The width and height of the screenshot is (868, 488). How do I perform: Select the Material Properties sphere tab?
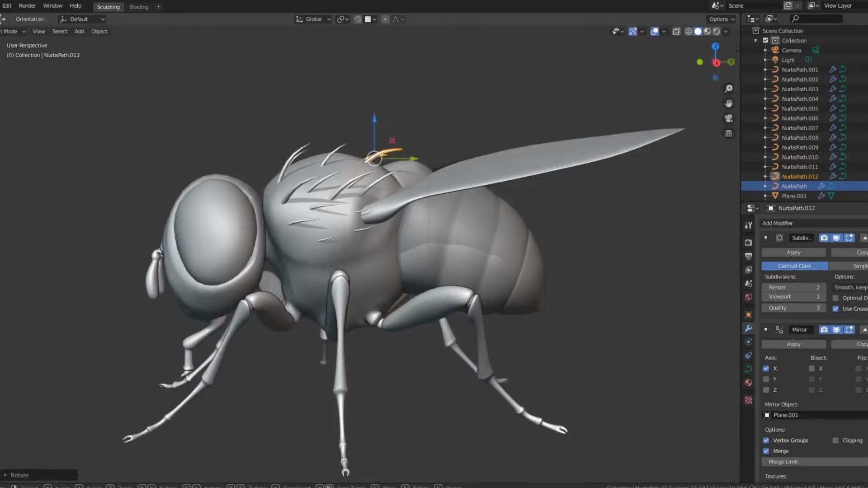point(749,383)
